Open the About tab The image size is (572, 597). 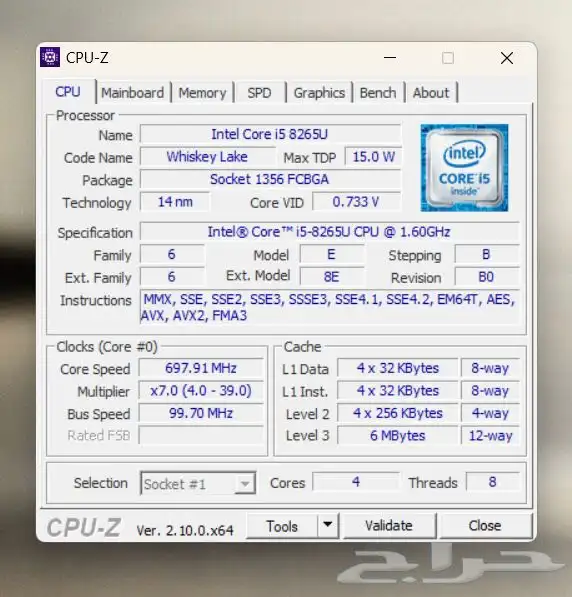431,93
